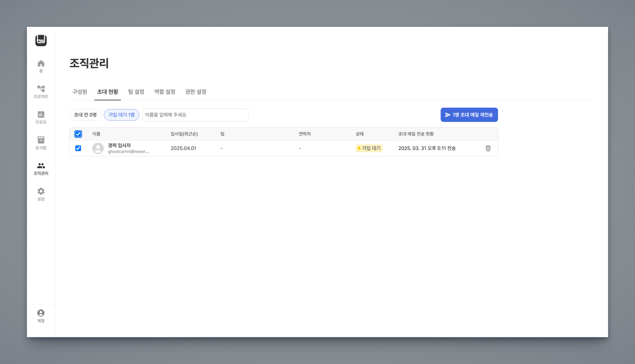Screen dimensions: 635x364
Task: Delete the invitation with the trash icon
Action: [488, 148]
